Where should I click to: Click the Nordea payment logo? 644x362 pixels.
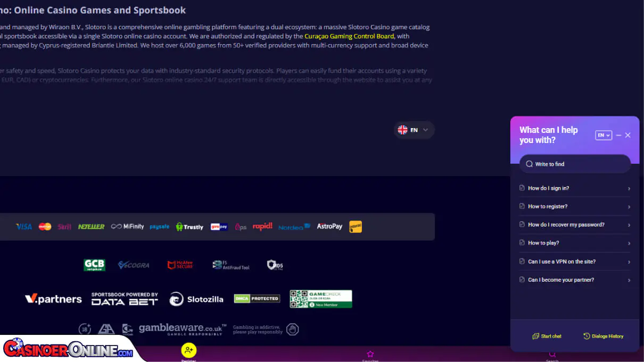pos(294,227)
